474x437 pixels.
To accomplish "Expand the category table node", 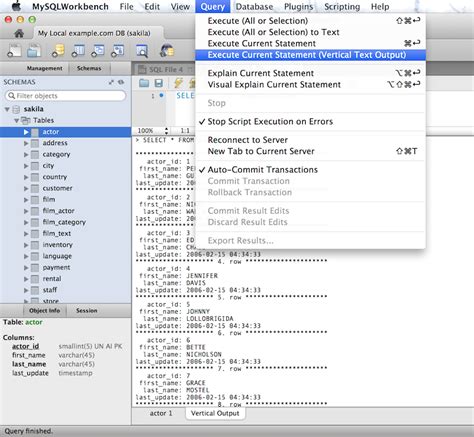I will point(26,154).
